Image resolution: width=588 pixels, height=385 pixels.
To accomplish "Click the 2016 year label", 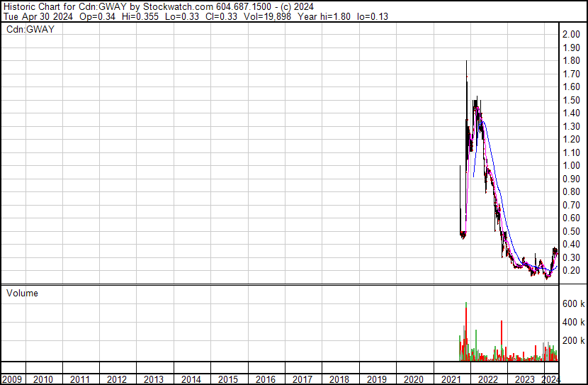I will pos(266,379).
